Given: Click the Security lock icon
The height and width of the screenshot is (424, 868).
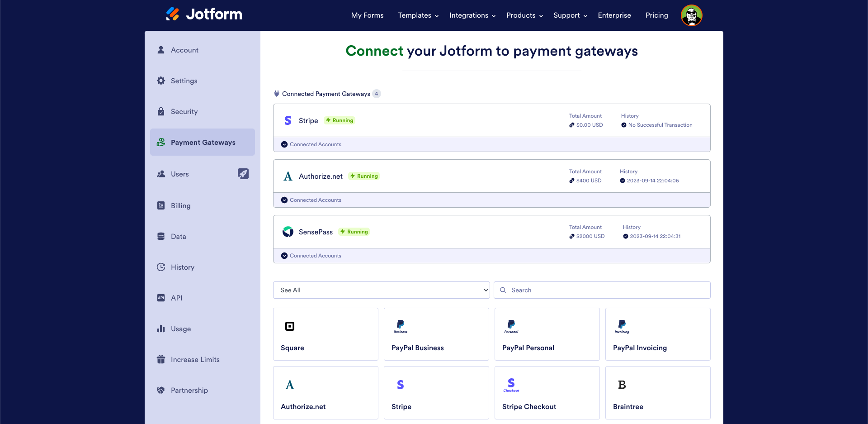Looking at the screenshot, I should pos(161,111).
